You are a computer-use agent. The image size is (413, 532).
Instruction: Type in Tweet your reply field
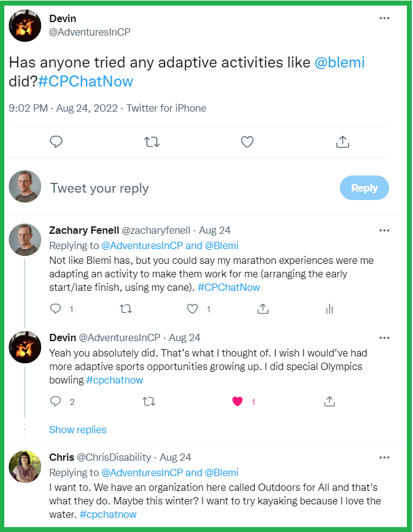(x=184, y=188)
